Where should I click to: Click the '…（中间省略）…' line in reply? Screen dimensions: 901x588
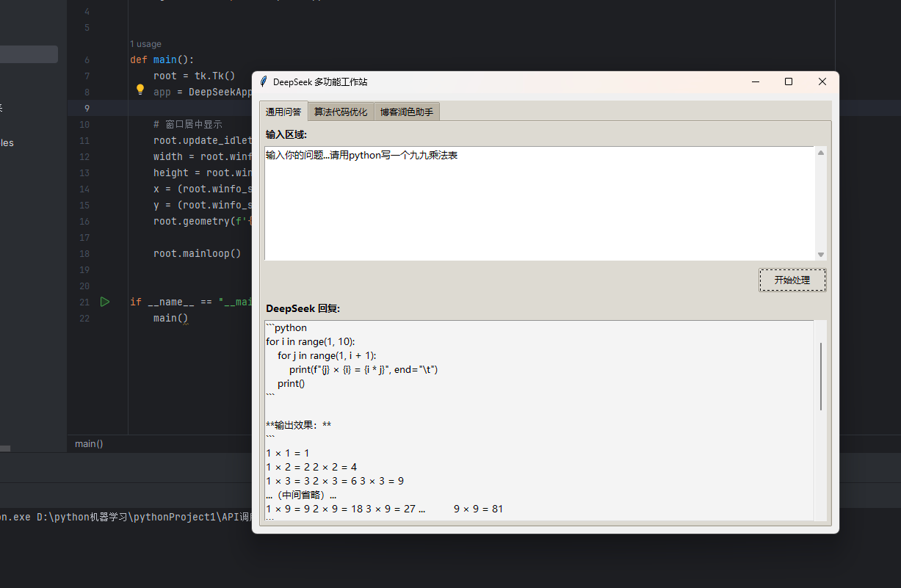pos(301,496)
